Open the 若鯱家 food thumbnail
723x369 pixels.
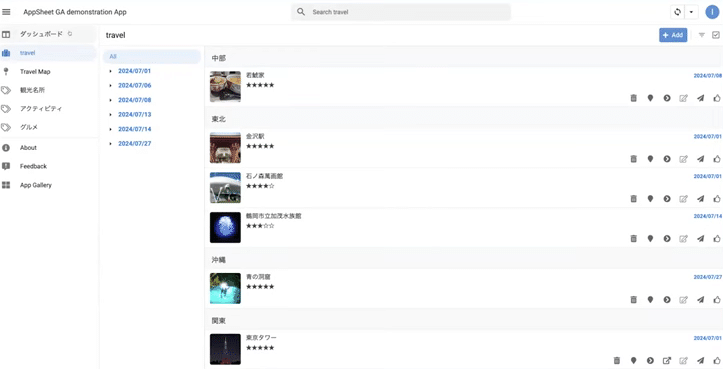tap(225, 86)
